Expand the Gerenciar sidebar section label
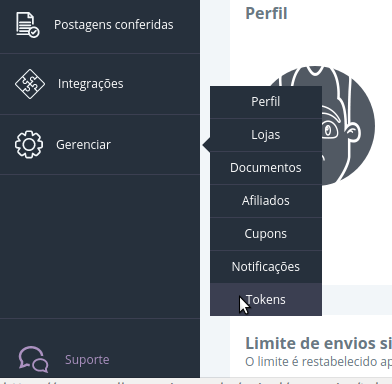The width and height of the screenshot is (392, 384). [83, 145]
